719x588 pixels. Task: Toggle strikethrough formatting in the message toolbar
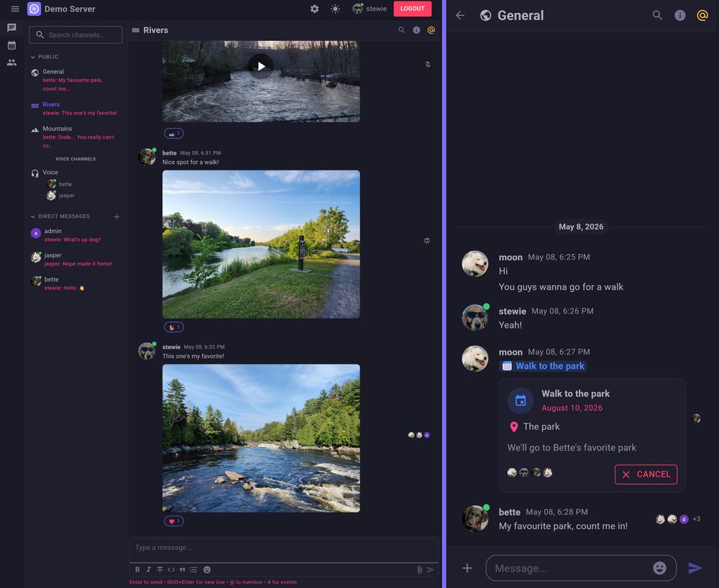(160, 569)
